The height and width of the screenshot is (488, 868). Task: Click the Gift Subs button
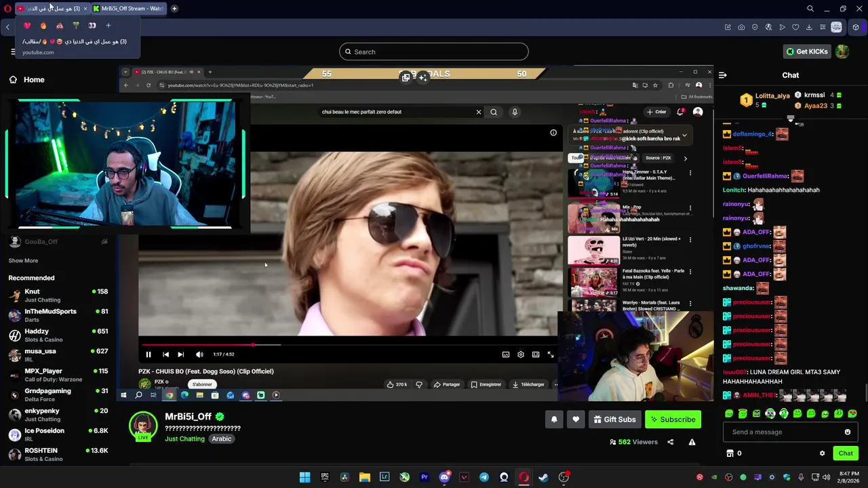(614, 420)
